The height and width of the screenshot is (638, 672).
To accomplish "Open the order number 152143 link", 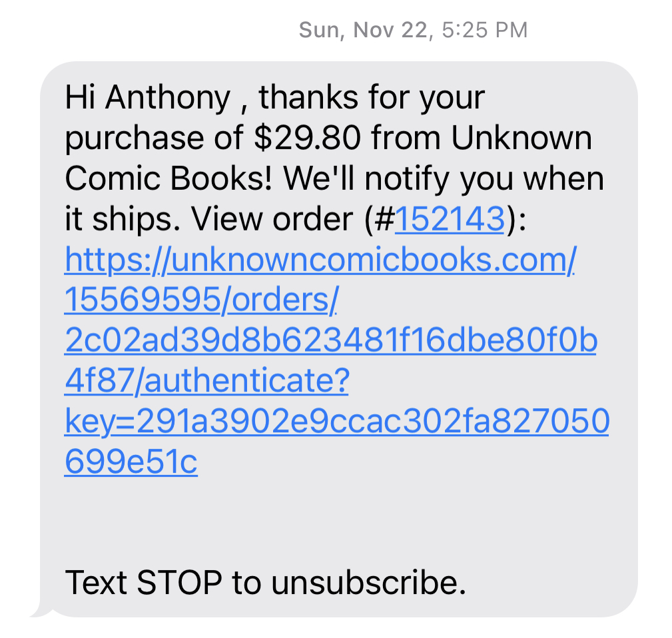I will (x=449, y=219).
